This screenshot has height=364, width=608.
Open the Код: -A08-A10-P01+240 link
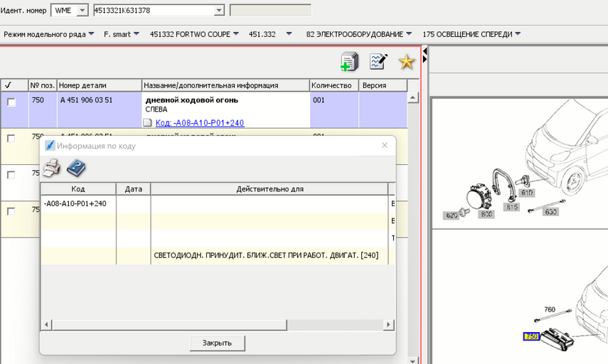[199, 123]
